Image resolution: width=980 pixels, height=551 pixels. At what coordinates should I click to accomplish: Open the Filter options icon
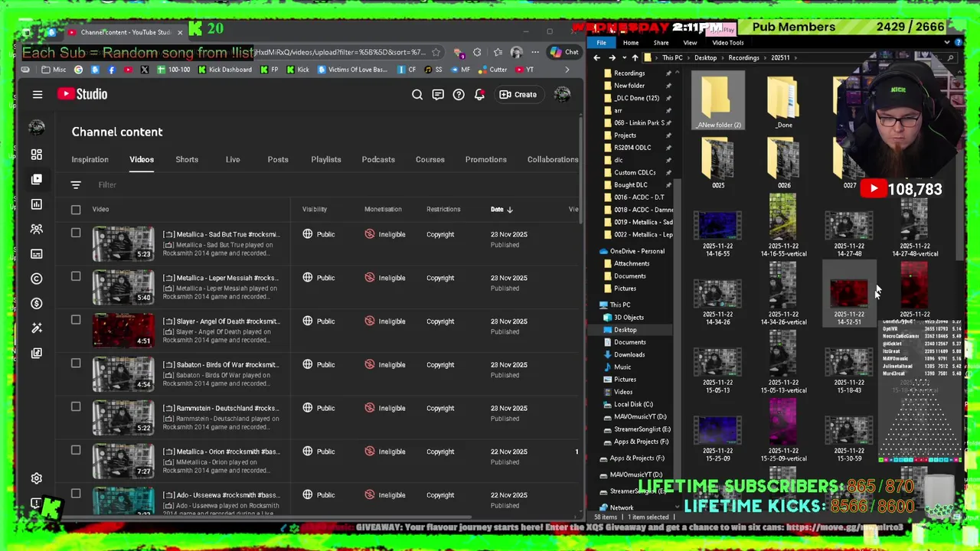[x=76, y=184]
